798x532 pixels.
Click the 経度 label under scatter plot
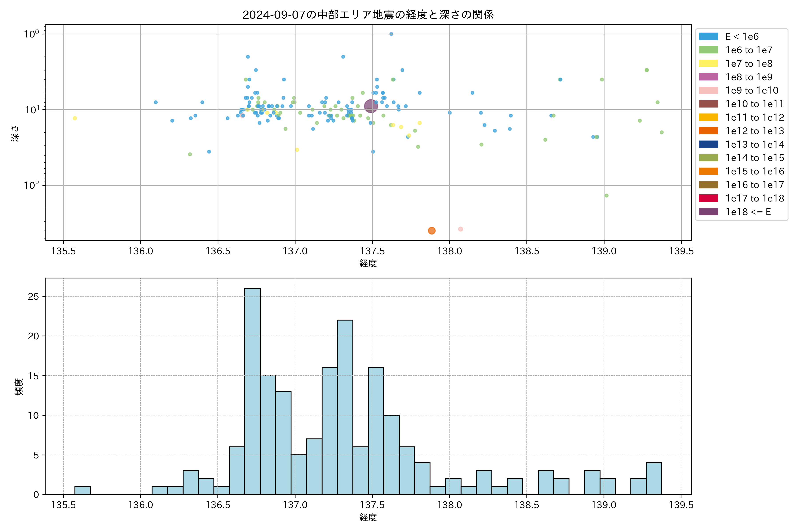point(368,263)
